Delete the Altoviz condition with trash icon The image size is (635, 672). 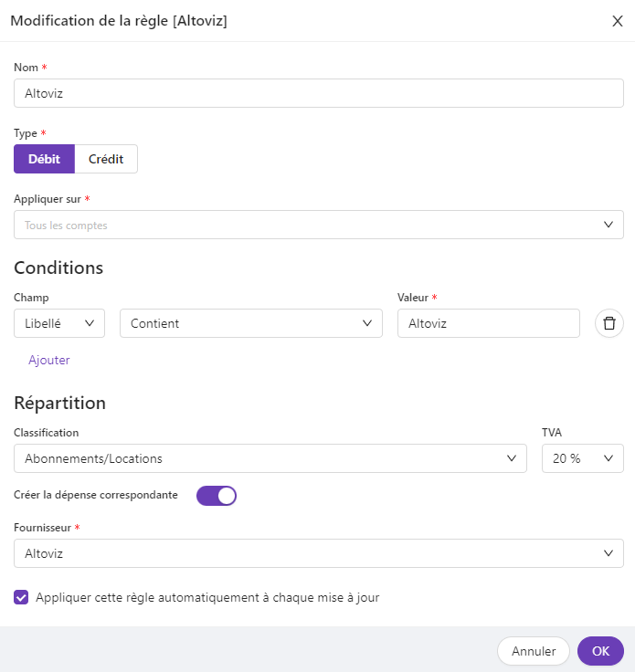[609, 323]
